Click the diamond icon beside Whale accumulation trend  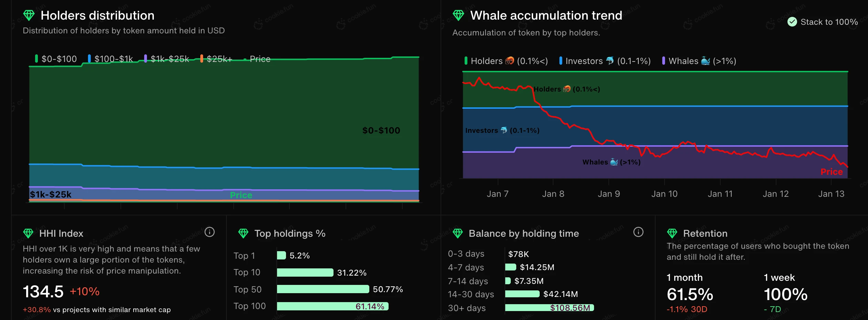pyautogui.click(x=458, y=15)
